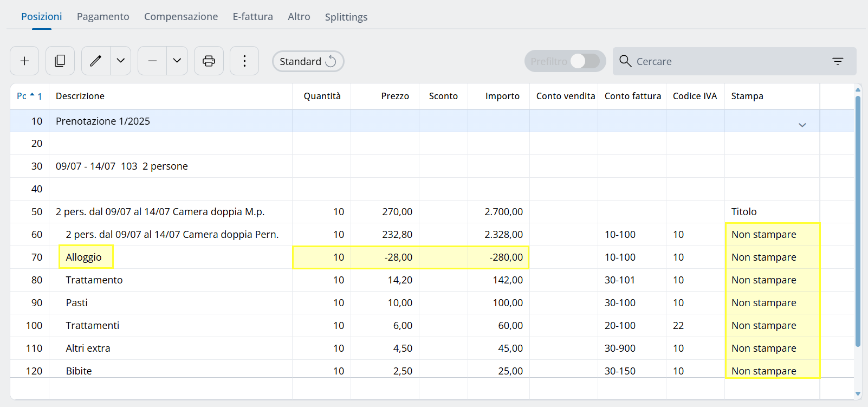Click the duplicate position copy icon
The height and width of the screenshot is (407, 868).
[60, 61]
